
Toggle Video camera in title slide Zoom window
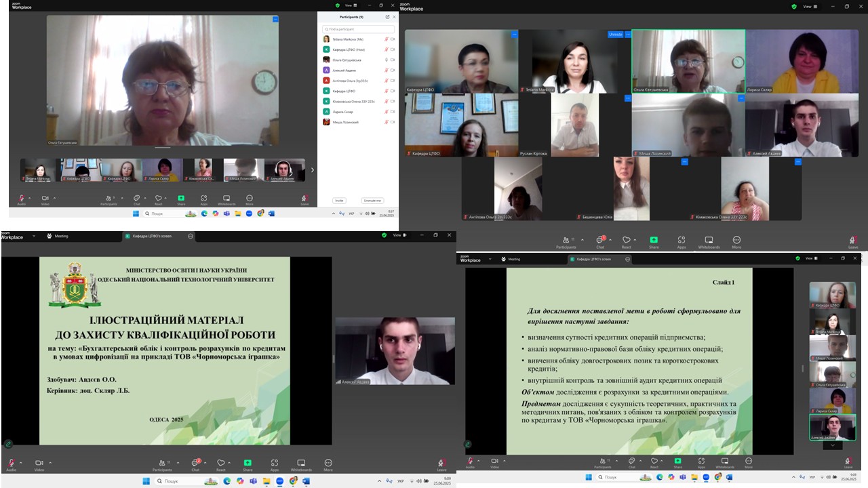tap(39, 464)
